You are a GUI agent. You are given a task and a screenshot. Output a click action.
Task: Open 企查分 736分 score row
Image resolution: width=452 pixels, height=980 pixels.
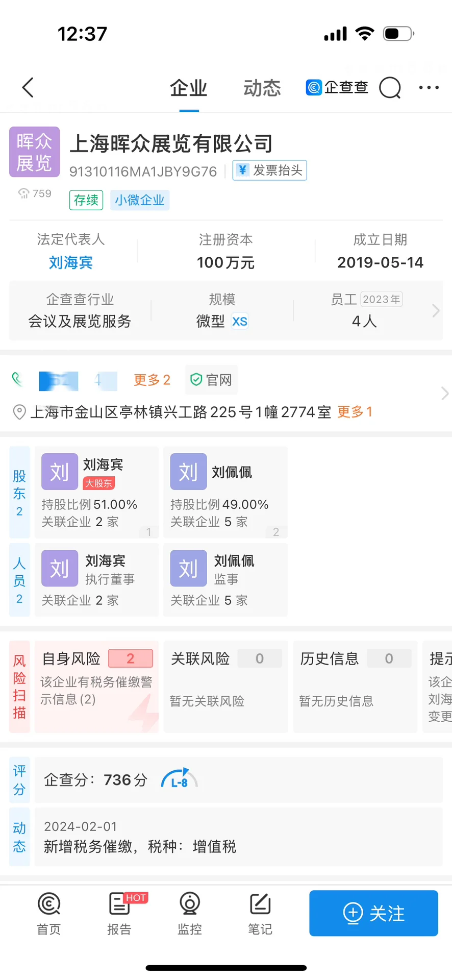(x=238, y=780)
